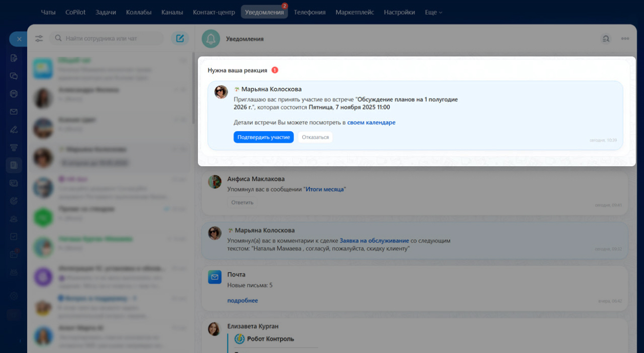This screenshot has width=644, height=353.
Task: Open the своем календаре link
Action: point(371,123)
